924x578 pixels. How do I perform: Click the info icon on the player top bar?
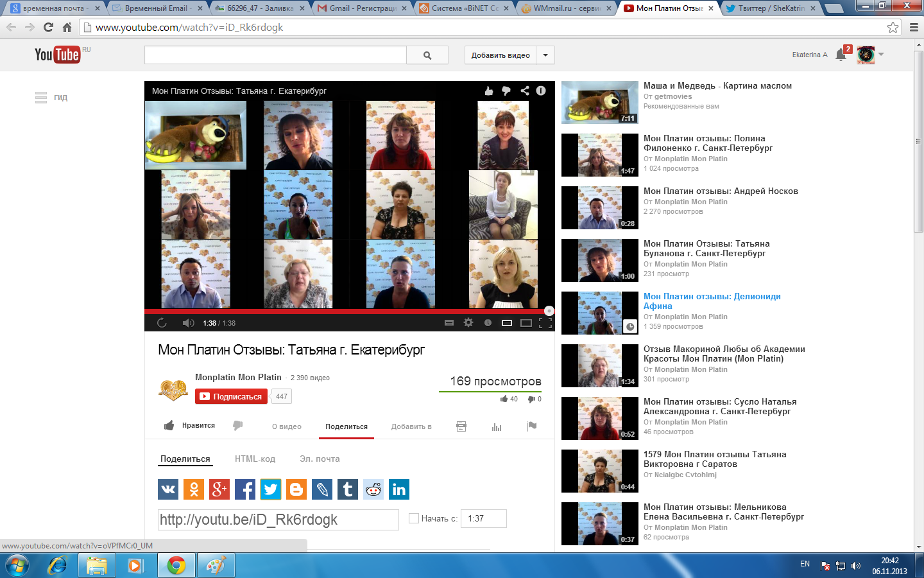[541, 91]
